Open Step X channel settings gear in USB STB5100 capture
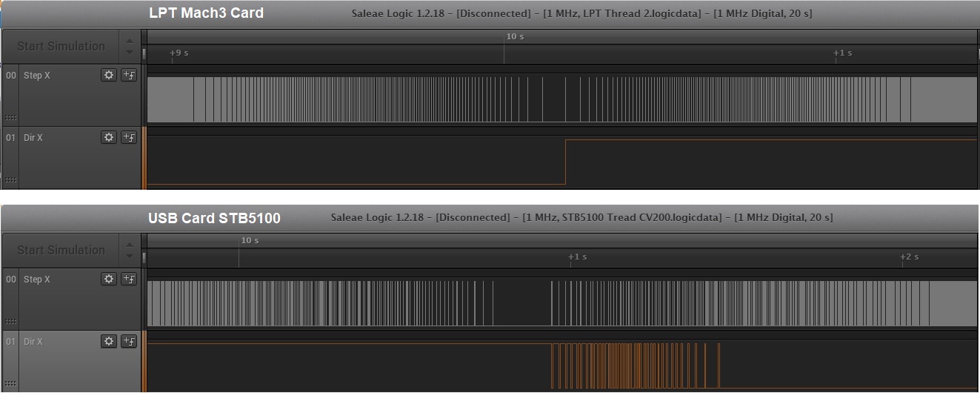Screen dimensions: 980x393 [109, 279]
